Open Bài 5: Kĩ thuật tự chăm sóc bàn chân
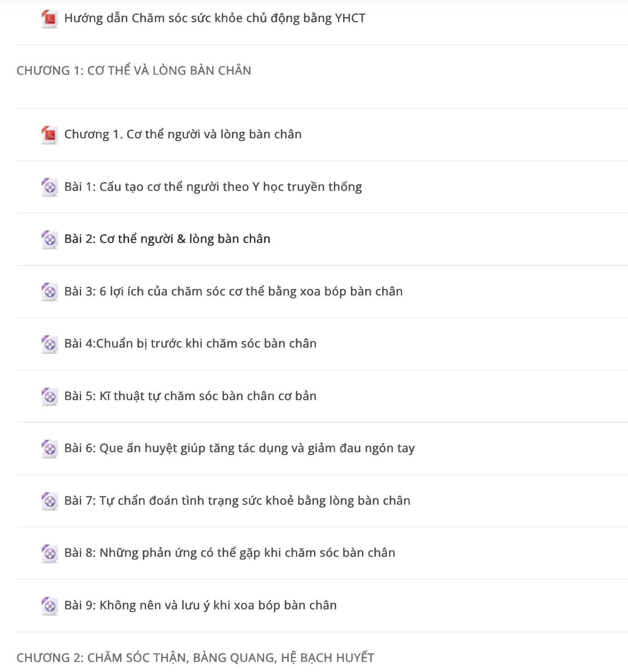This screenshot has width=628, height=672. coord(190,396)
